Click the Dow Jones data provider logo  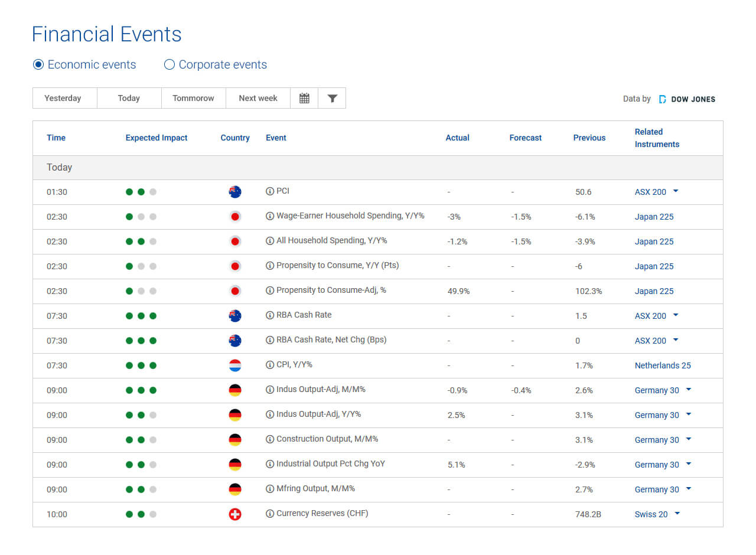pyautogui.click(x=687, y=99)
